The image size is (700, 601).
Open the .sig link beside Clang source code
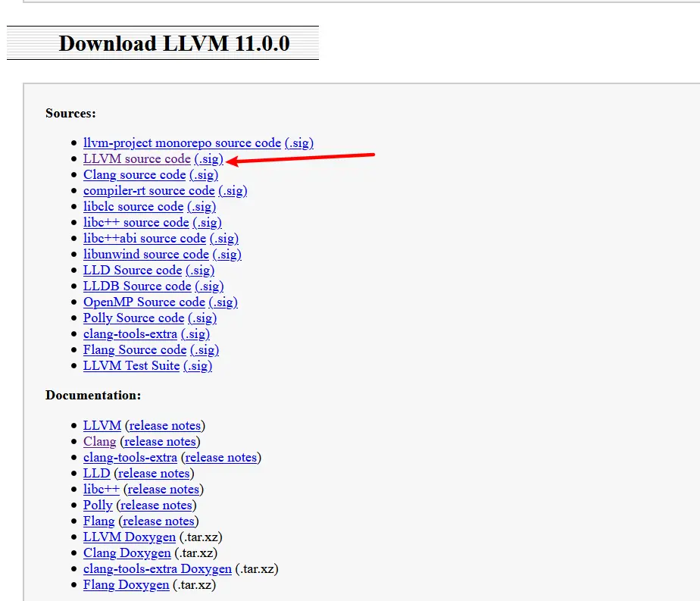click(x=204, y=174)
